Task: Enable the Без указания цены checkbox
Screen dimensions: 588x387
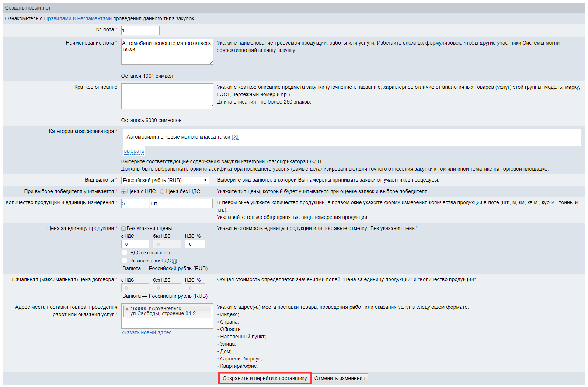Action: pyautogui.click(x=123, y=229)
